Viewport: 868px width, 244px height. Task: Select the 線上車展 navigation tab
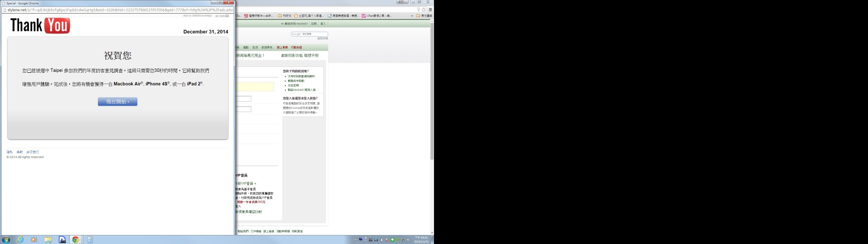(282, 47)
